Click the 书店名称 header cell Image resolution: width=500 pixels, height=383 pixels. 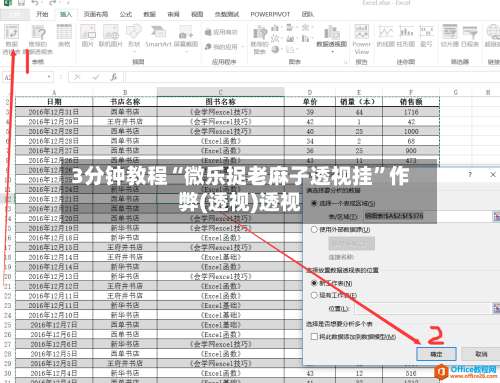click(125, 102)
